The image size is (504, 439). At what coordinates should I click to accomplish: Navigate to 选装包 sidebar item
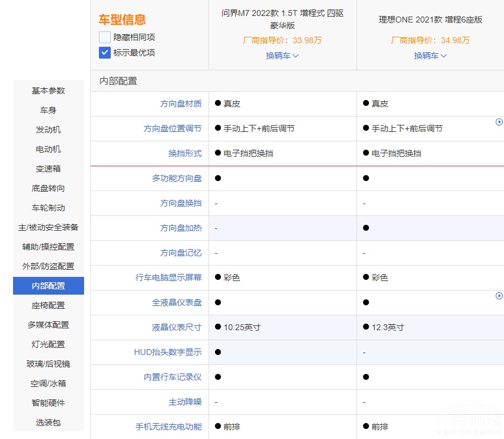tap(49, 422)
